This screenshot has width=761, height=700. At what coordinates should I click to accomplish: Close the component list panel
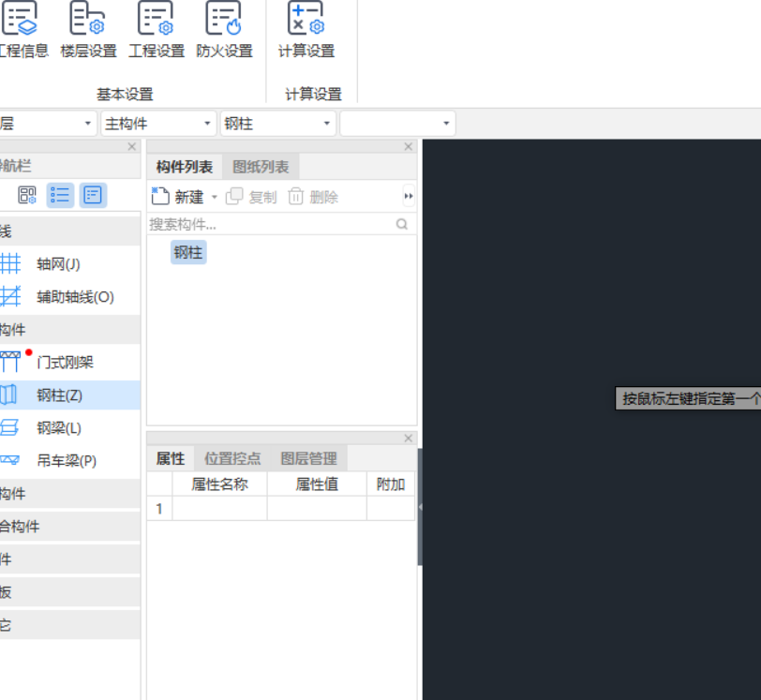(409, 146)
